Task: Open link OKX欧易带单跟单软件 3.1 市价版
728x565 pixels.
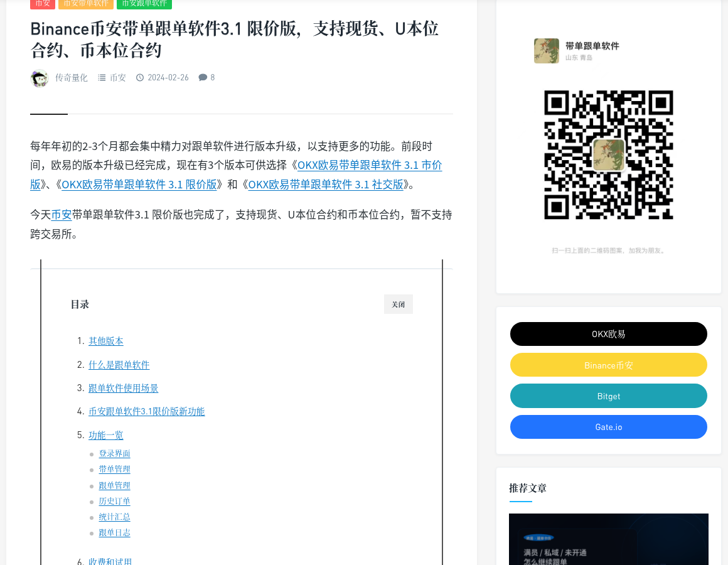Action: [370, 165]
